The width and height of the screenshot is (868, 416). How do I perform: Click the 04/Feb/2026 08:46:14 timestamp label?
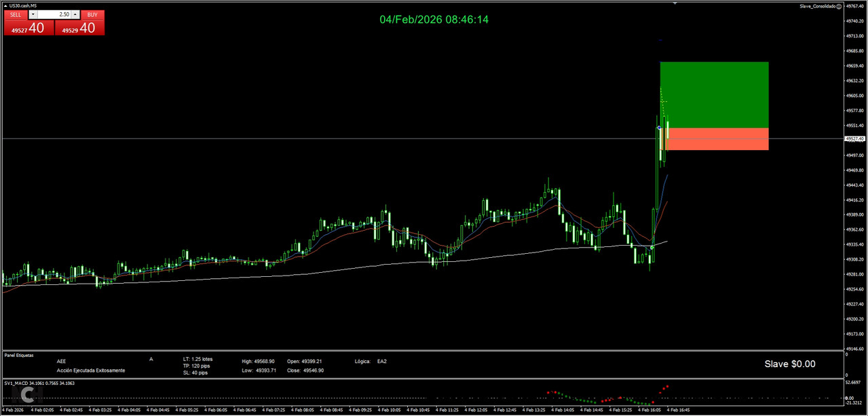coord(434,20)
